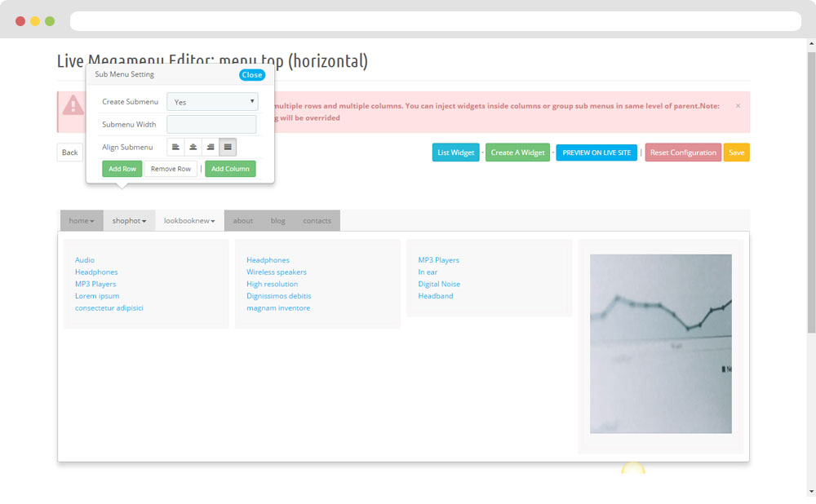Viewport: 816px width, 504px height.
Task: Open the In ear link
Action: tap(428, 272)
